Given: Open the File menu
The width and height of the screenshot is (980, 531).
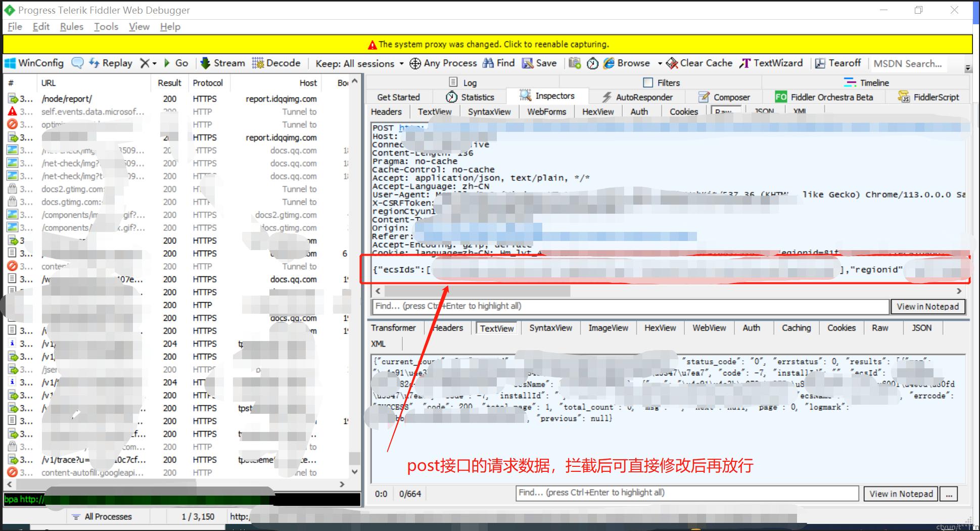Looking at the screenshot, I should click(15, 27).
